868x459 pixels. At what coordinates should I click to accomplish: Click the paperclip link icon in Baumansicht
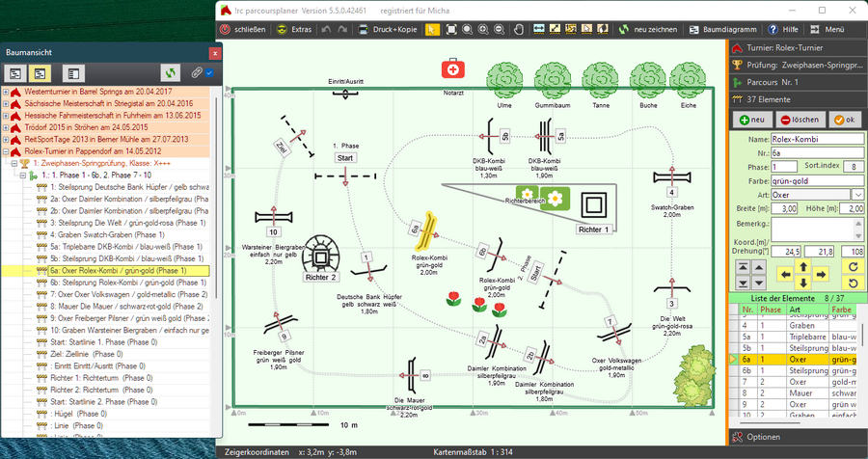click(x=196, y=73)
